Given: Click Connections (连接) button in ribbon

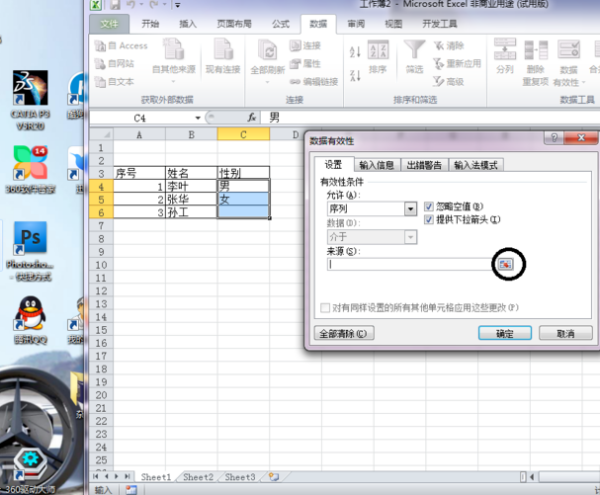Looking at the screenshot, I should (305, 46).
